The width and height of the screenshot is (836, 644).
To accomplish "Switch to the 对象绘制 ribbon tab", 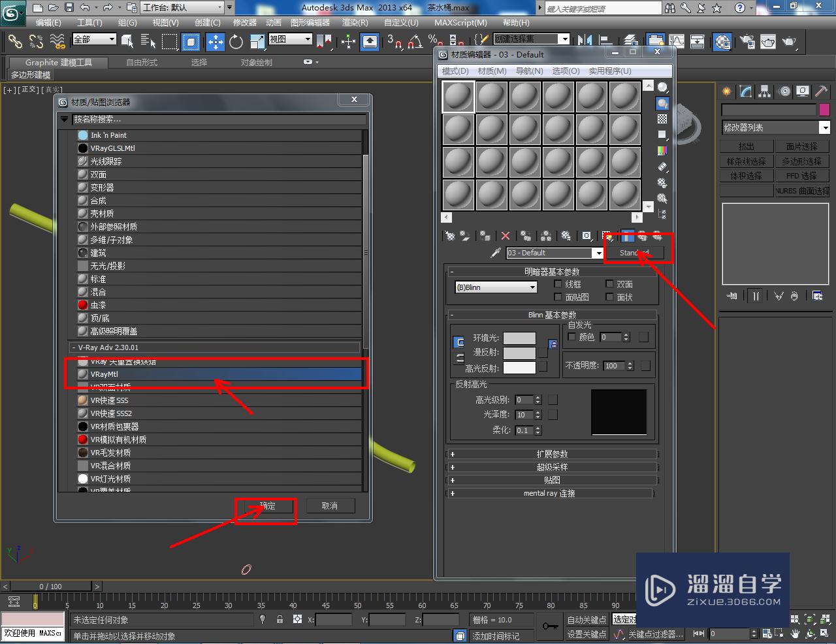I will pos(257,63).
